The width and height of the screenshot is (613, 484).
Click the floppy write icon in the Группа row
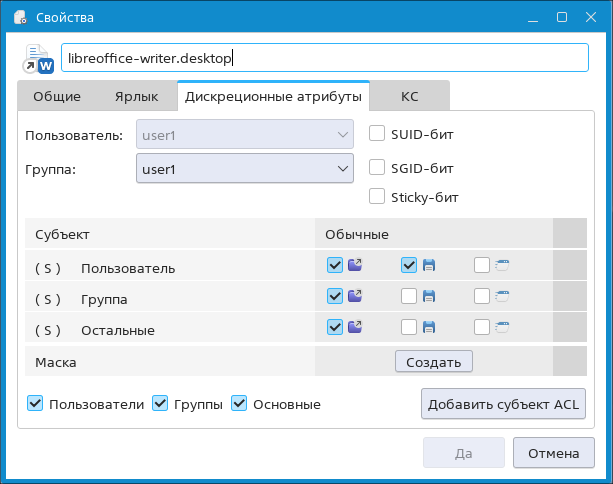(x=429, y=296)
